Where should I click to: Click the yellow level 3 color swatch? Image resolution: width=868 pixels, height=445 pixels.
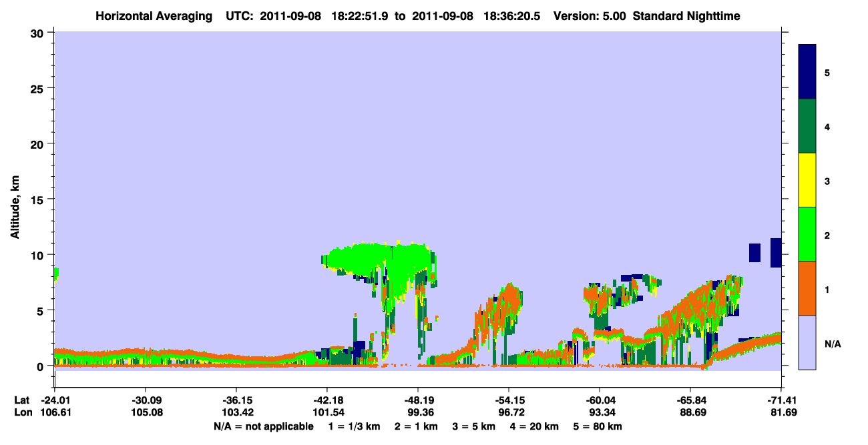tap(807, 180)
